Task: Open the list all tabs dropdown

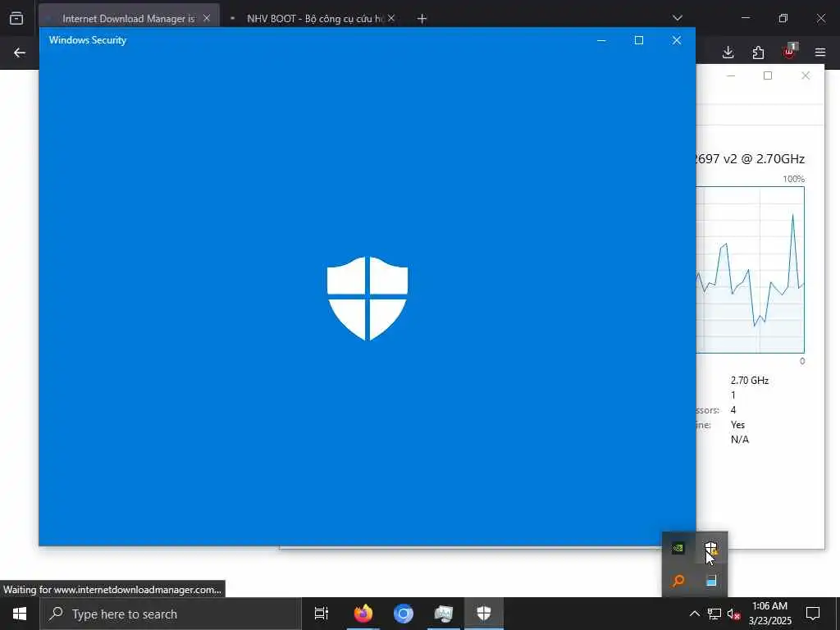Action: click(x=678, y=18)
